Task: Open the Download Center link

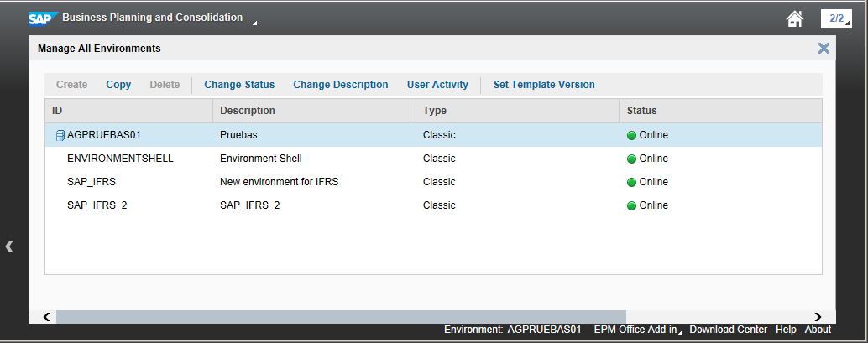Action: [x=728, y=330]
